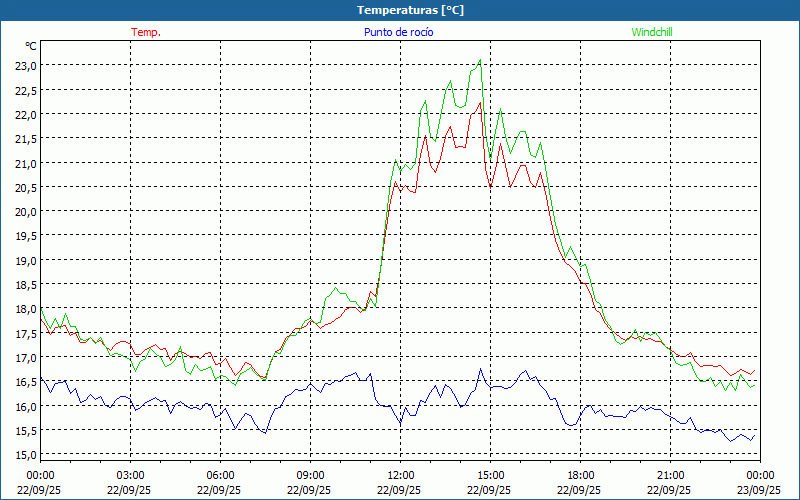The height and width of the screenshot is (500, 800).
Task: Select the 21:00 time marker
Action: tap(670, 475)
